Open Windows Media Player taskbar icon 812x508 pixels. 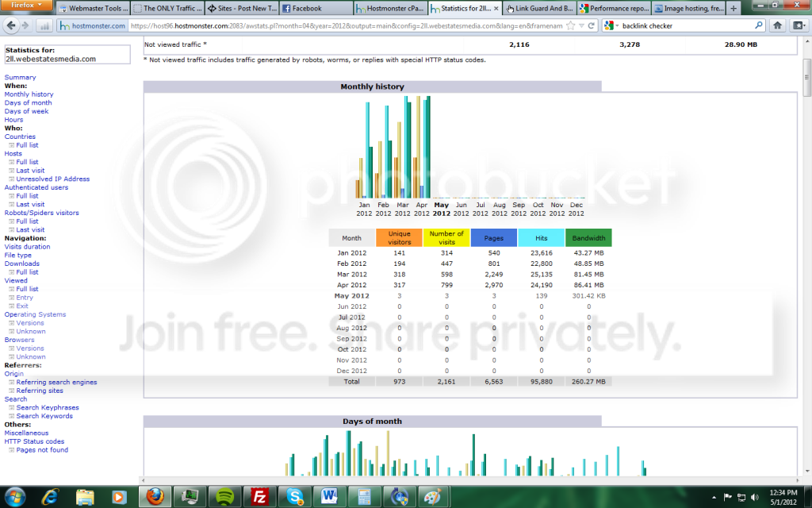pos(119,497)
